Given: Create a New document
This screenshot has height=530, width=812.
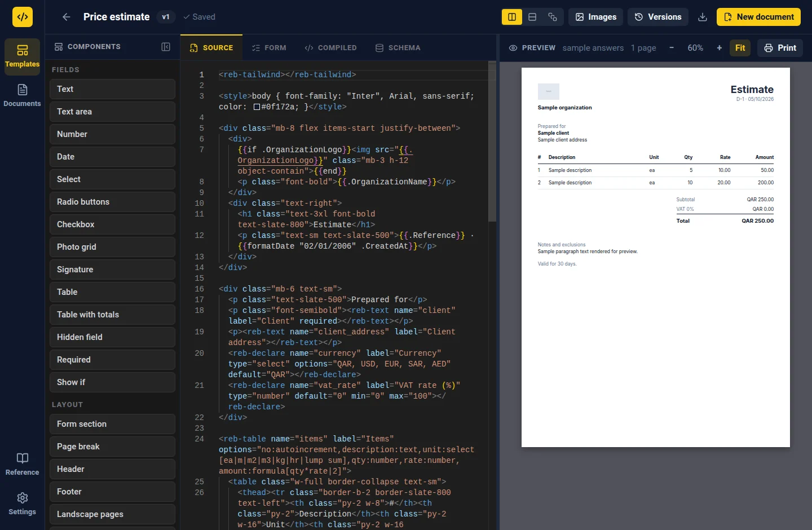Looking at the screenshot, I should point(759,17).
